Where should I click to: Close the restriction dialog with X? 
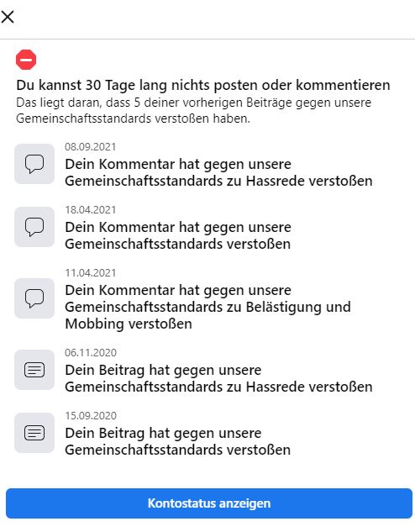(8, 17)
